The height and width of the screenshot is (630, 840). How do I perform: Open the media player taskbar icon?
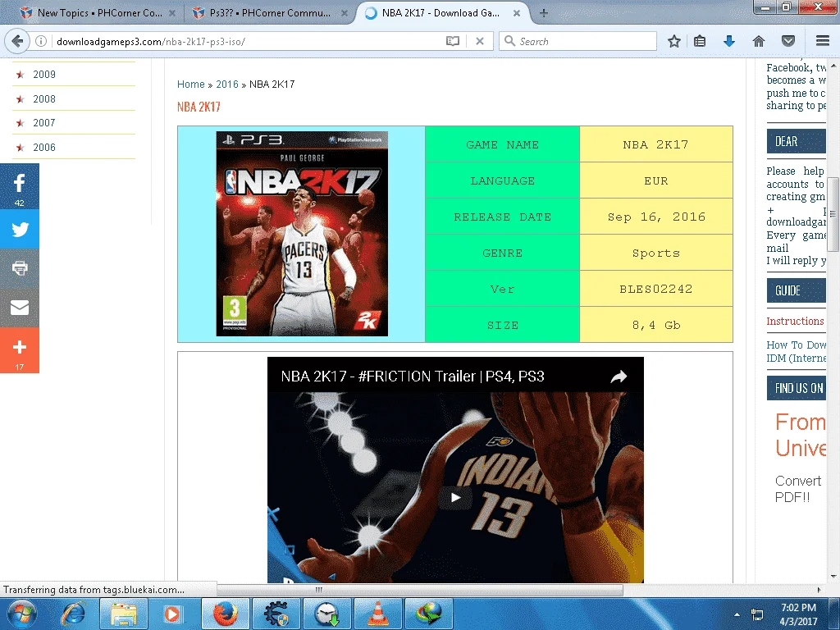click(171, 614)
